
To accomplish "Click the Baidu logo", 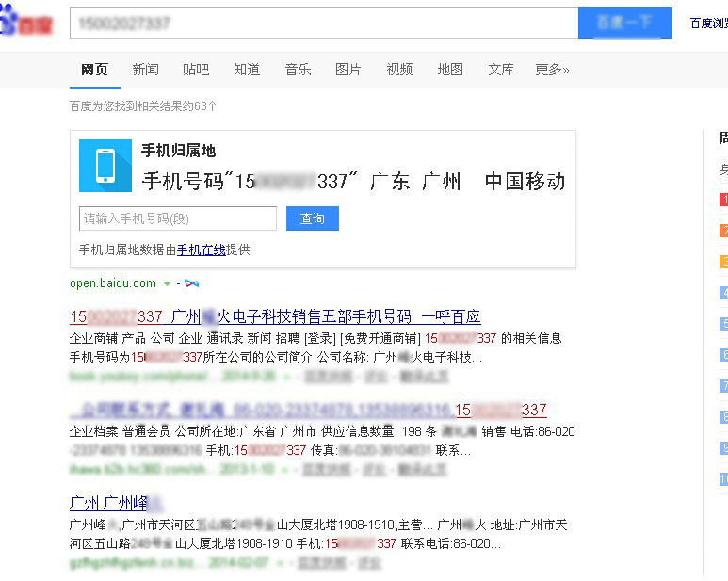I will [x=25, y=21].
